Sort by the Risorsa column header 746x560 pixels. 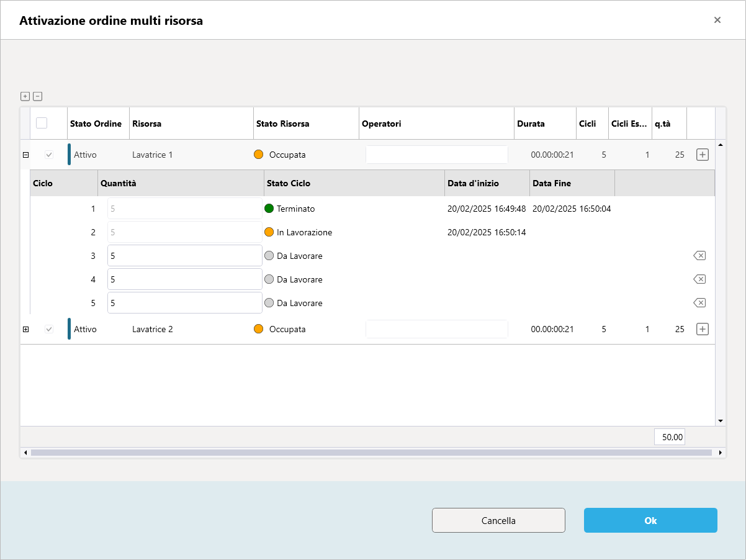(191, 124)
